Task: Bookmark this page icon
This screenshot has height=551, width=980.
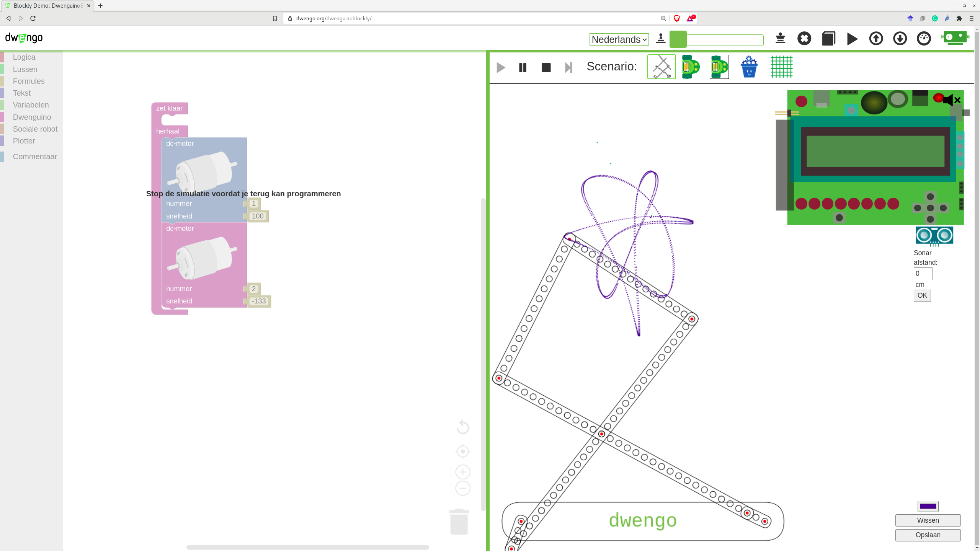Action: pos(274,18)
